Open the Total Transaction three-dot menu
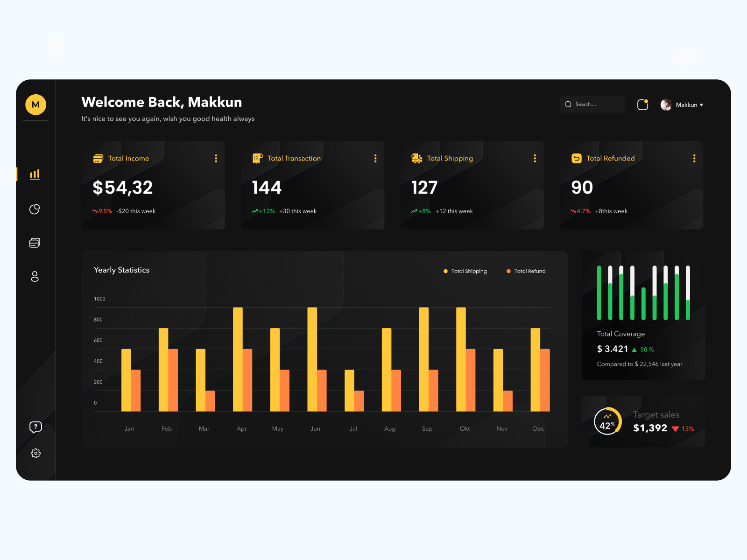747x560 pixels. [x=375, y=159]
